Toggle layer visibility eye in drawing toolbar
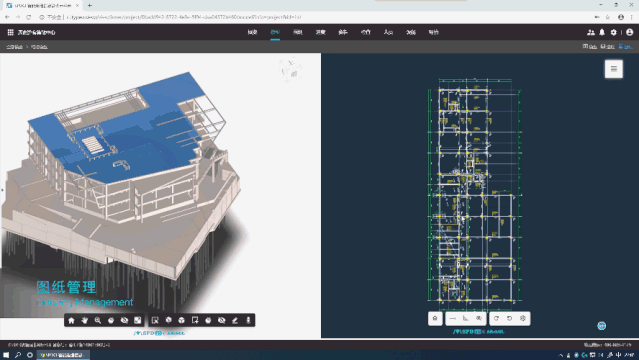This screenshot has height=360, width=639. pos(479,318)
